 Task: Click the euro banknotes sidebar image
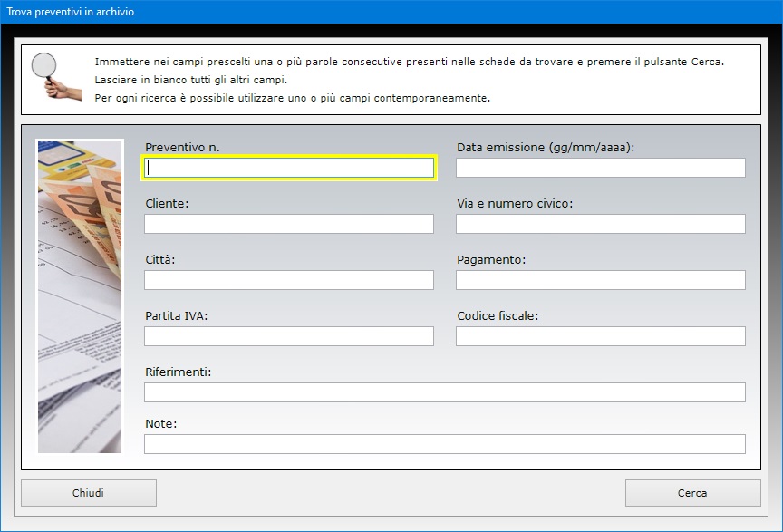coord(80,296)
